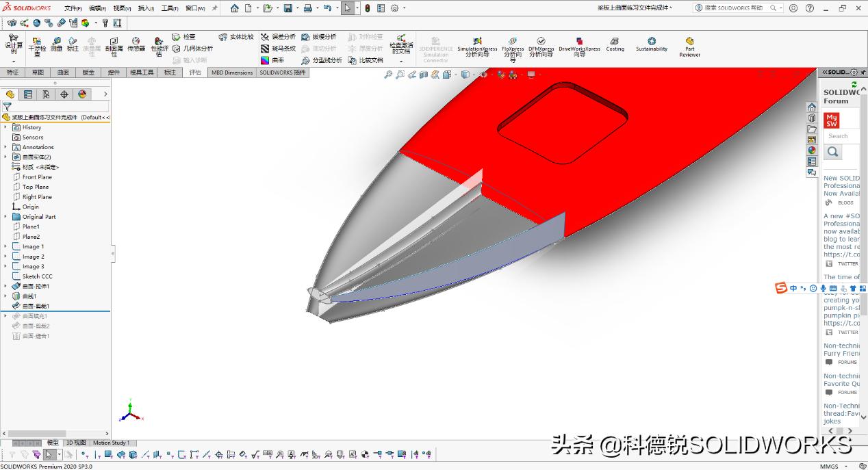868x470 pixels.
Task: Open the 文件(F) menu
Action: click(73, 8)
